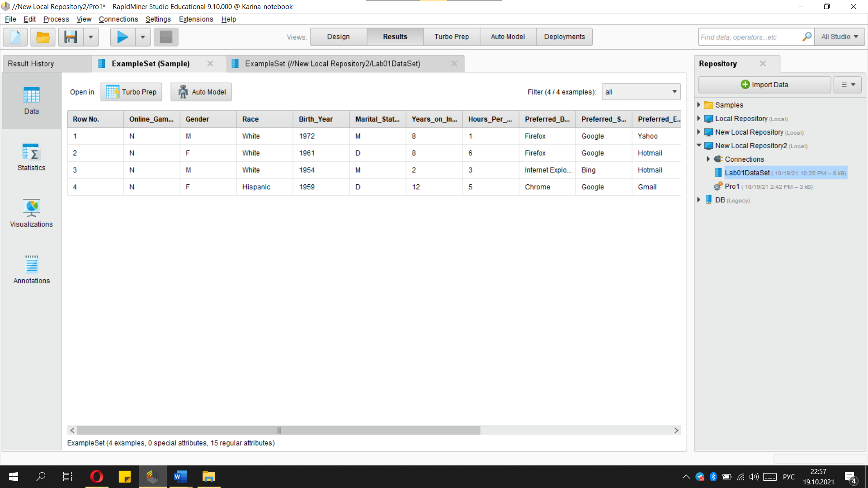
Task: Select Lab01DataSet in the repository tree
Action: pyautogui.click(x=780, y=173)
